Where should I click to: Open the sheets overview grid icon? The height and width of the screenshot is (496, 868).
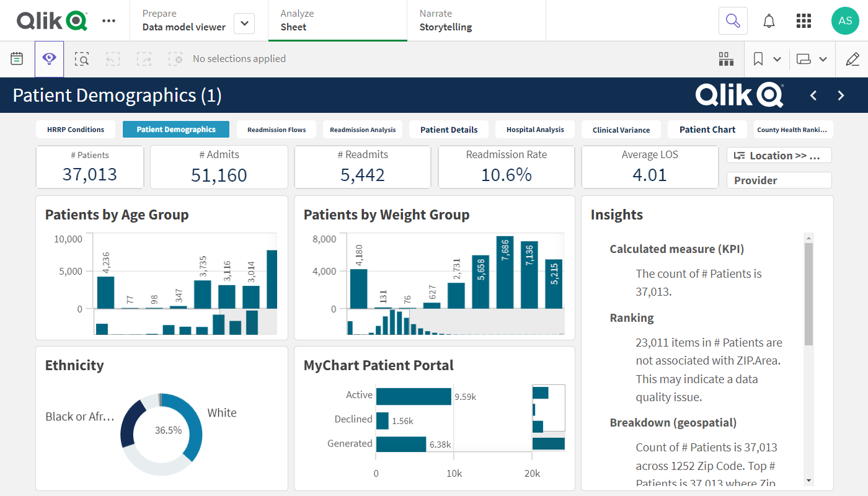726,59
